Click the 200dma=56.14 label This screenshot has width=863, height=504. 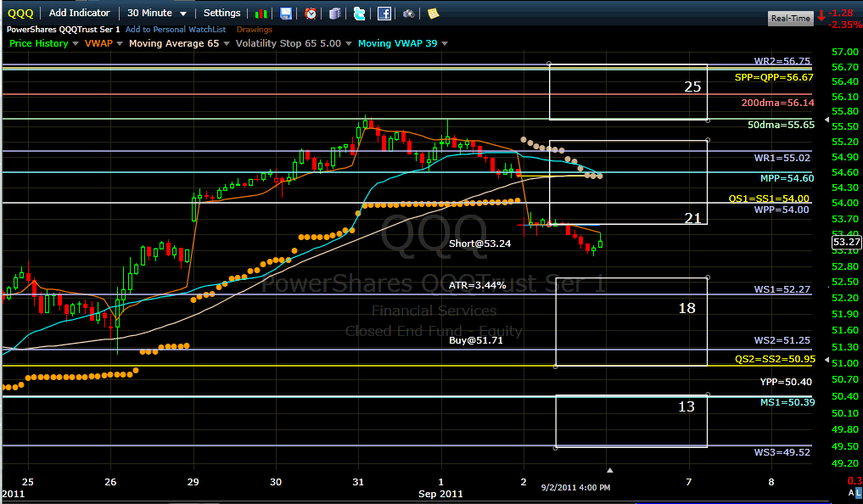tap(777, 103)
